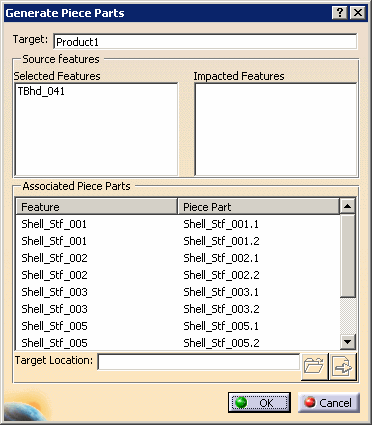
Task: Select piece part Shell_Stf_003.2
Action: (x=221, y=309)
